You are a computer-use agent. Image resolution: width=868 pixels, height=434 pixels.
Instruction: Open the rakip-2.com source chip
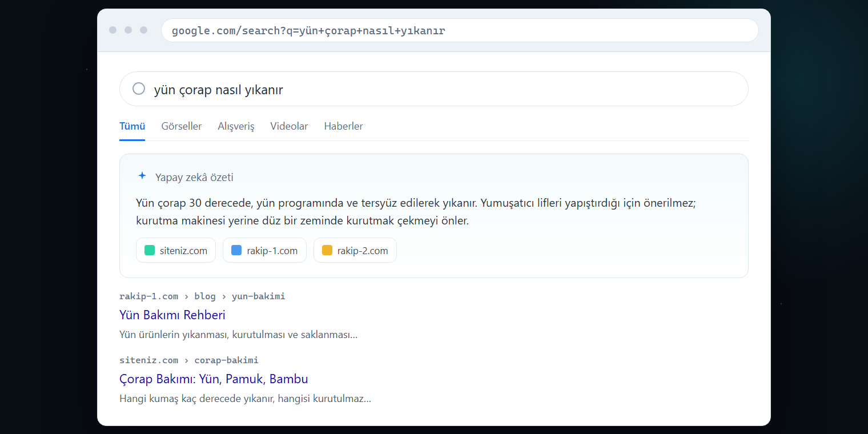tap(355, 250)
